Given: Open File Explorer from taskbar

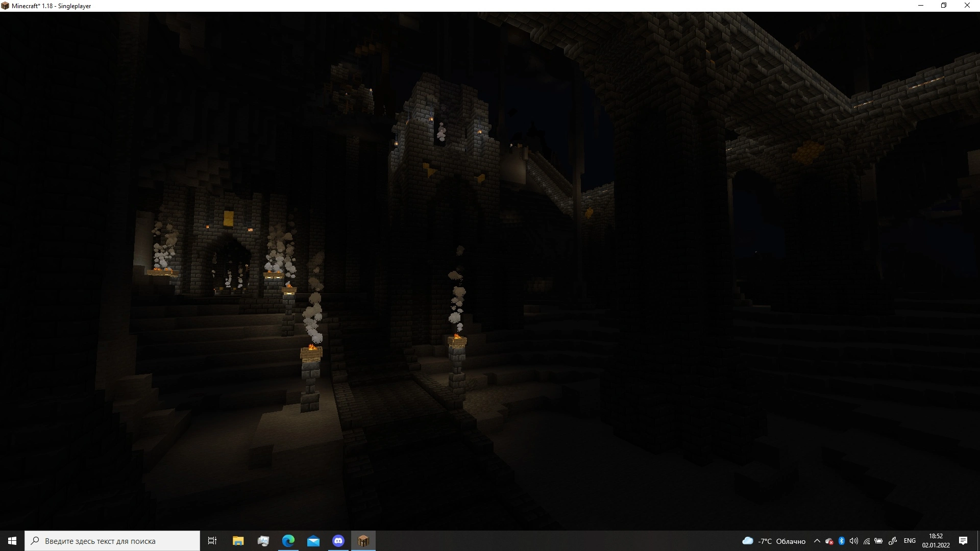Looking at the screenshot, I should [x=238, y=541].
